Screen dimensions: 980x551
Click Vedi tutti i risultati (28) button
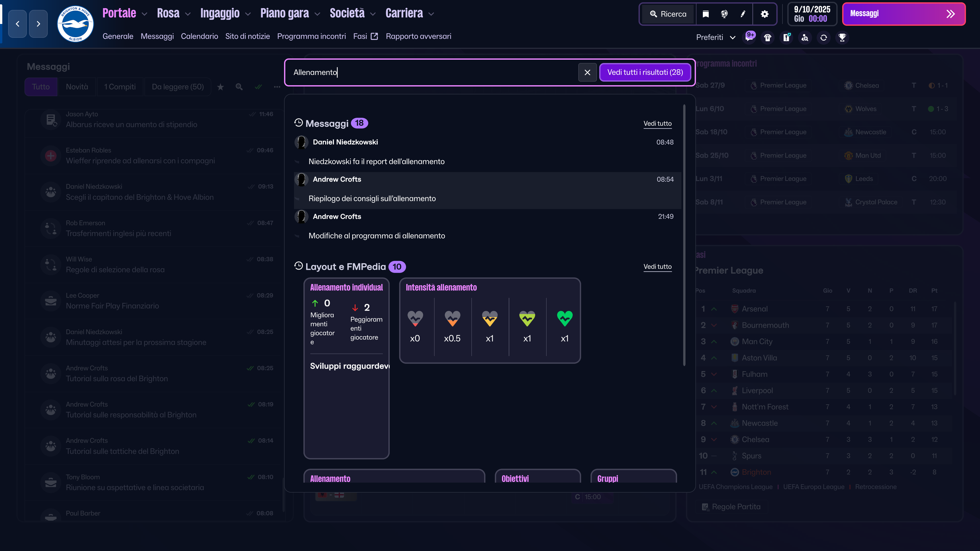tap(645, 72)
